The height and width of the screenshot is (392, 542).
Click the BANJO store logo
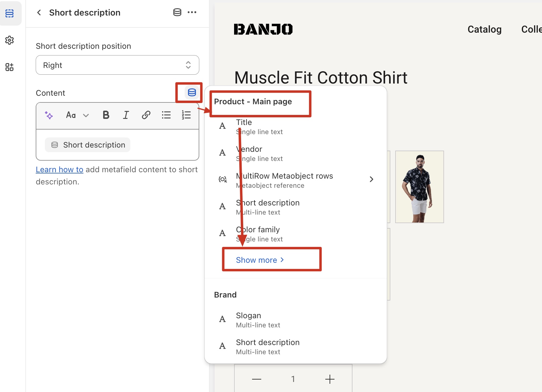(263, 29)
